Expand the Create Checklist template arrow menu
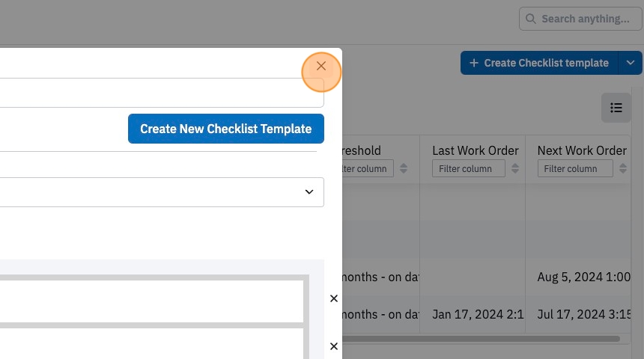The height and width of the screenshot is (359, 644). 631,63
